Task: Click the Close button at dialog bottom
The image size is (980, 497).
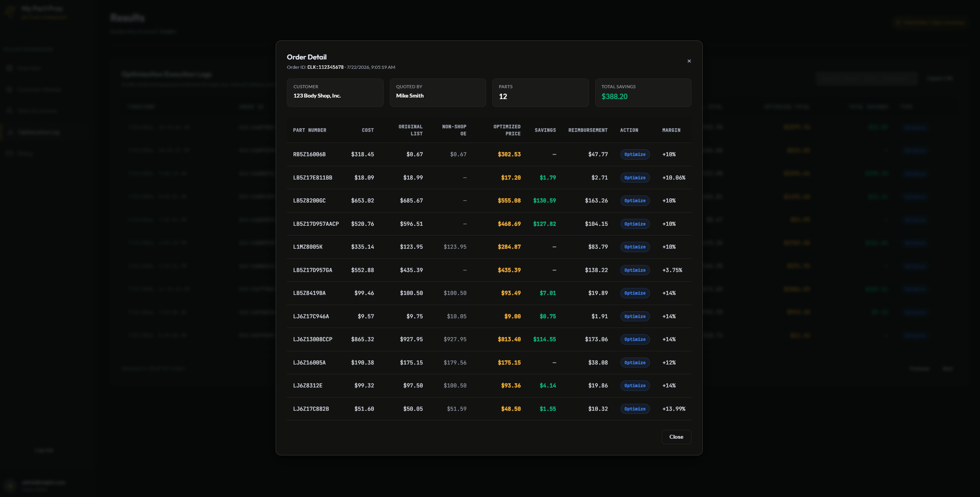Action: (x=676, y=437)
